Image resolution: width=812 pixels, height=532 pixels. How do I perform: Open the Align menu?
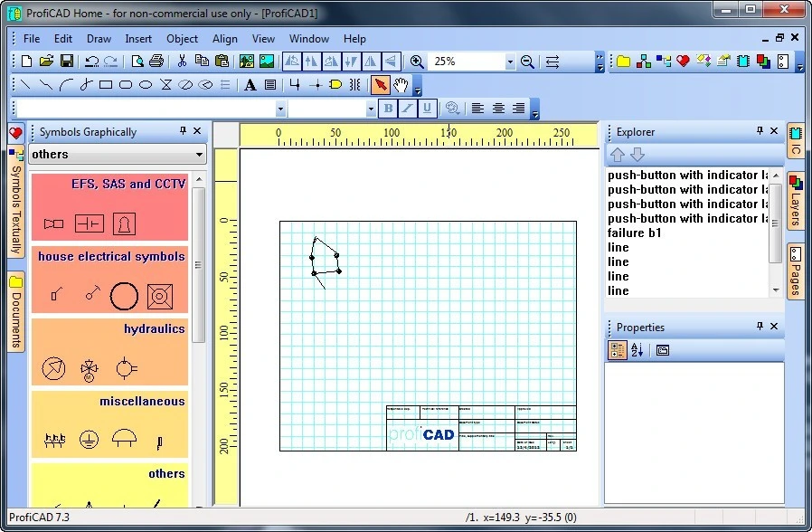pyautogui.click(x=225, y=39)
